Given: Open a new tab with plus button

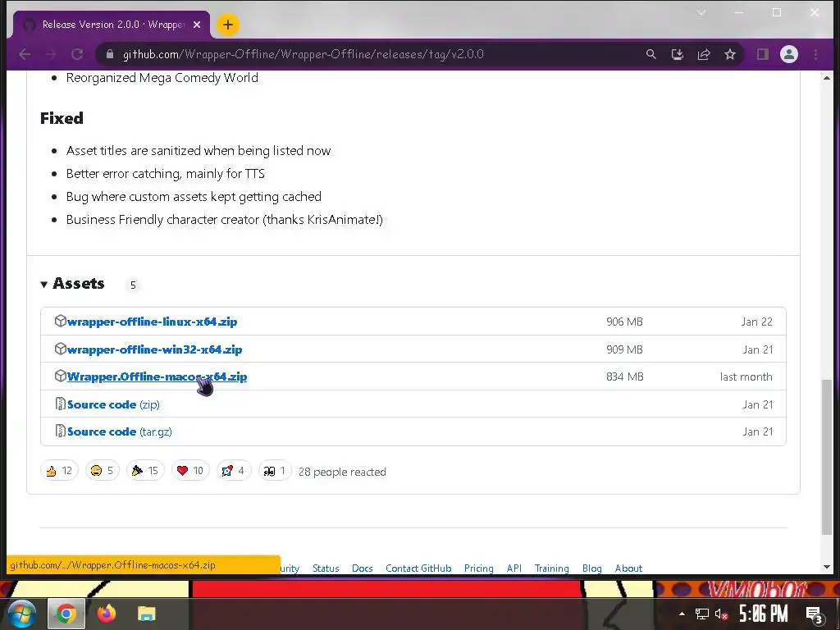Looking at the screenshot, I should point(228,25).
